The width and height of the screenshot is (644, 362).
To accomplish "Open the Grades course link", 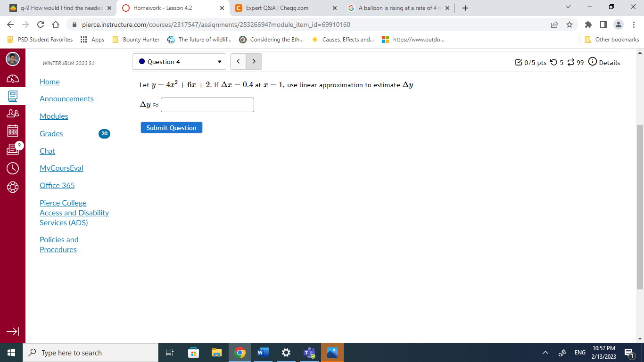I will 51,133.
